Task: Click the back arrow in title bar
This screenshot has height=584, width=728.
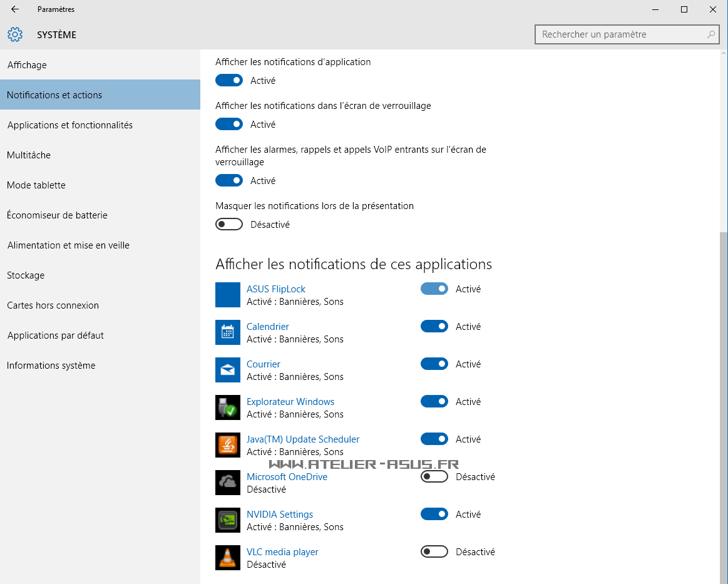Action: 15,9
